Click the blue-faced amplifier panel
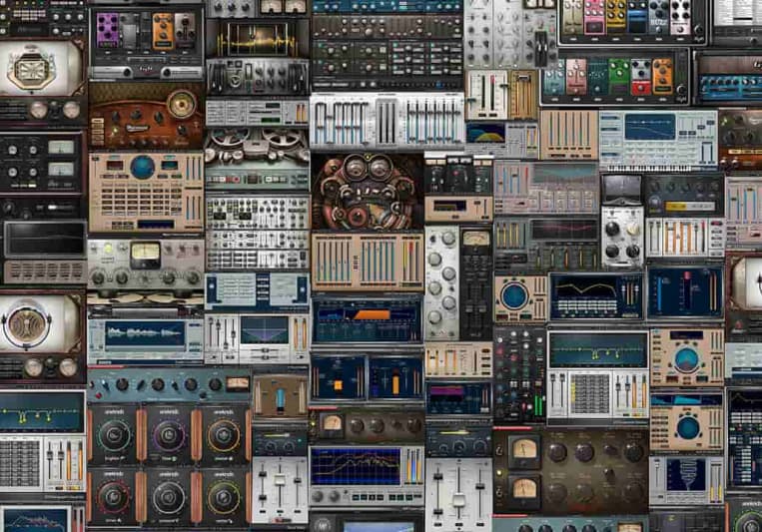762x532 pixels. pyautogui.click(x=730, y=87)
